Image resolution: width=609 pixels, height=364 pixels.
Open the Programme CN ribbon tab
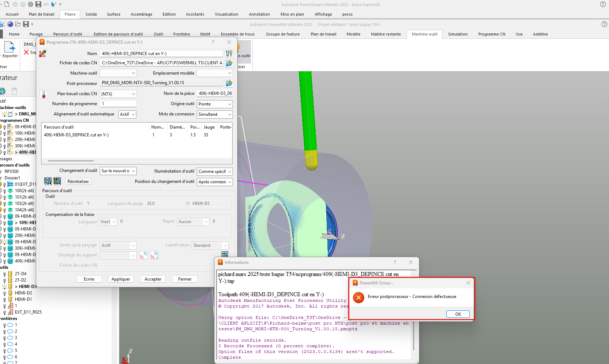click(491, 34)
